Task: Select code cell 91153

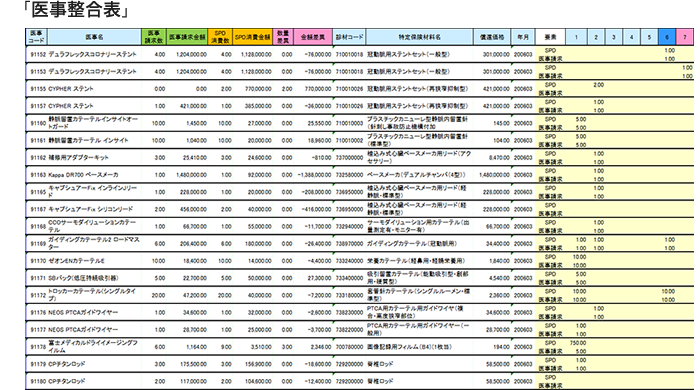Action: 38,71
